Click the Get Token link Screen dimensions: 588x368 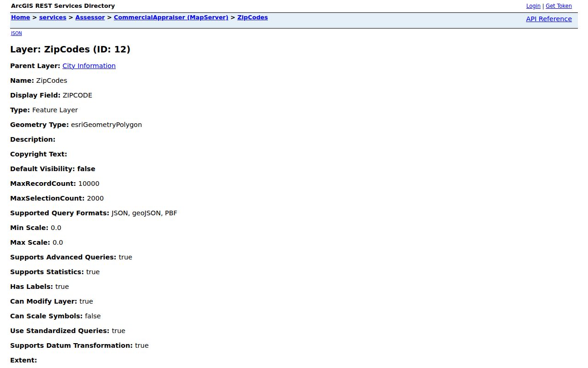tap(559, 6)
